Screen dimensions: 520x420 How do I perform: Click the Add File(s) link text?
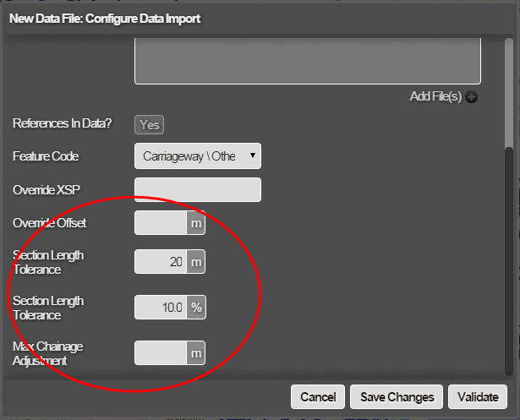435,97
